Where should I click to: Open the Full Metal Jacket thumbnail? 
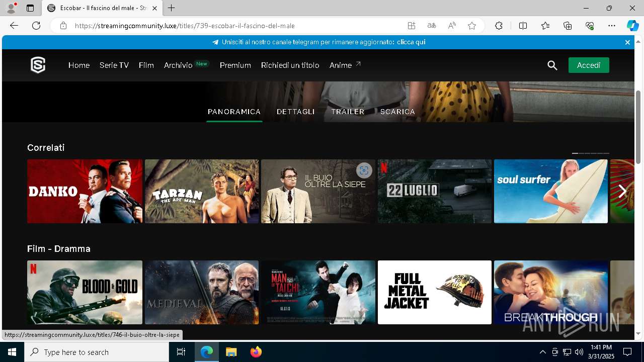point(435,292)
